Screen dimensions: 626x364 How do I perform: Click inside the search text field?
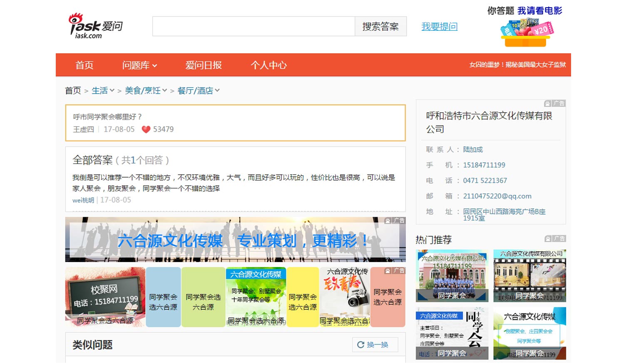253,26
